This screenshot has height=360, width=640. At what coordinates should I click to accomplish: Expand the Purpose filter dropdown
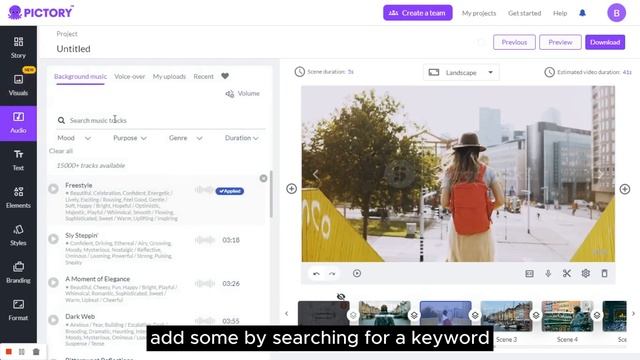tap(129, 138)
